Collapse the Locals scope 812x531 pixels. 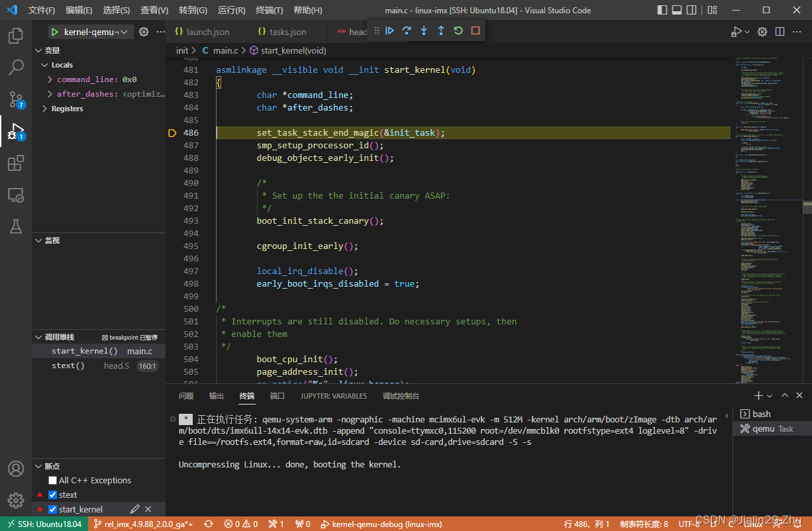(x=45, y=65)
